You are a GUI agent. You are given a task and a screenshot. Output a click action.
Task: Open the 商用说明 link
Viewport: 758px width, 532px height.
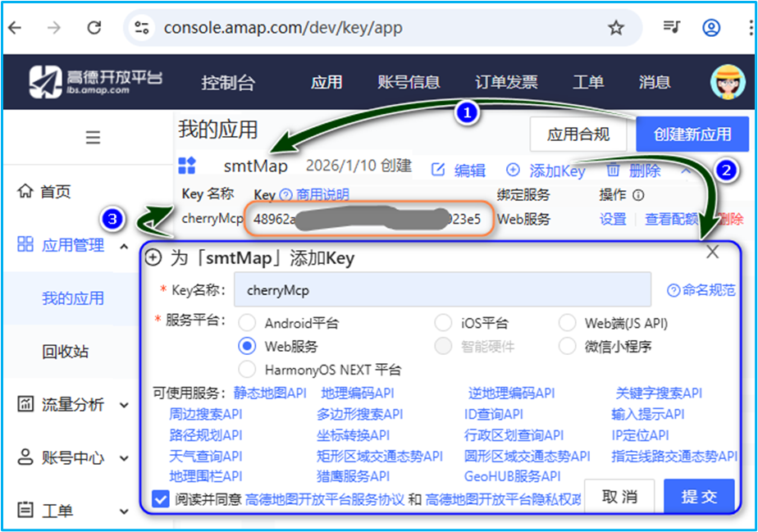click(322, 195)
